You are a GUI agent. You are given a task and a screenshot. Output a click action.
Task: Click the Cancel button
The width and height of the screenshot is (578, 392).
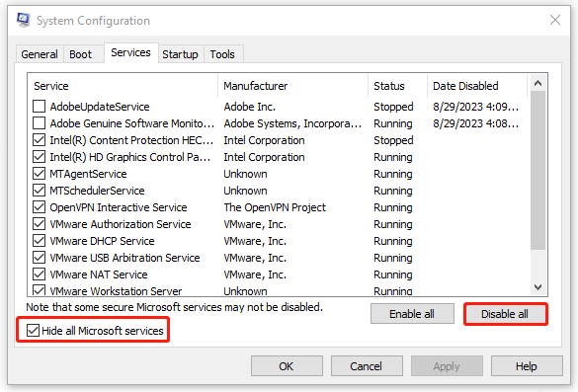point(367,366)
